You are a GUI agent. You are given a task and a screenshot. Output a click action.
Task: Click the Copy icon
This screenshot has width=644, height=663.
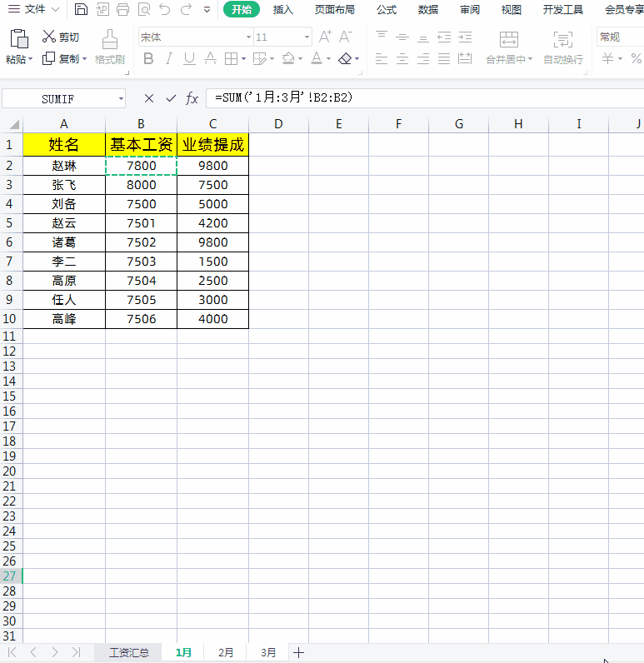(48, 58)
